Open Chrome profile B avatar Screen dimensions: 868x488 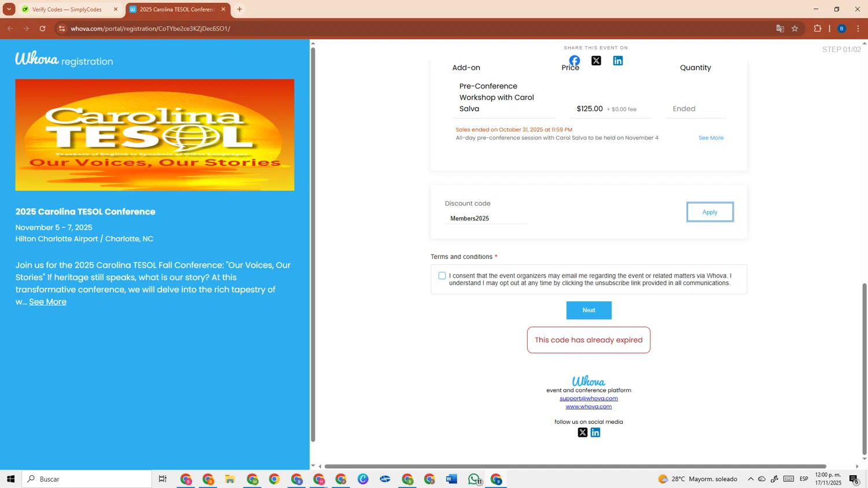842,28
